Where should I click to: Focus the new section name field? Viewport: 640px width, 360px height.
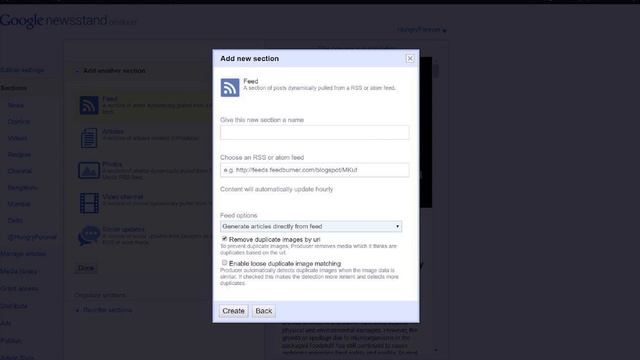pyautogui.click(x=314, y=132)
